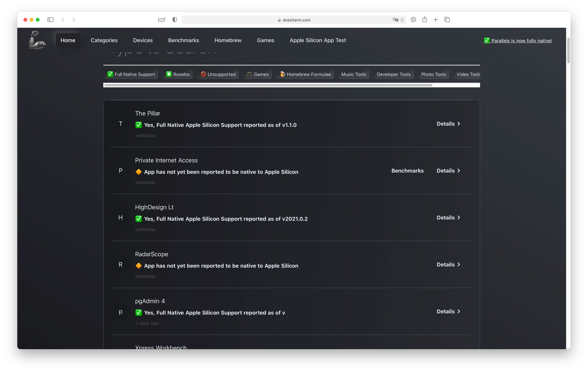Click the keyboard annotation icon in toolbar

(162, 20)
